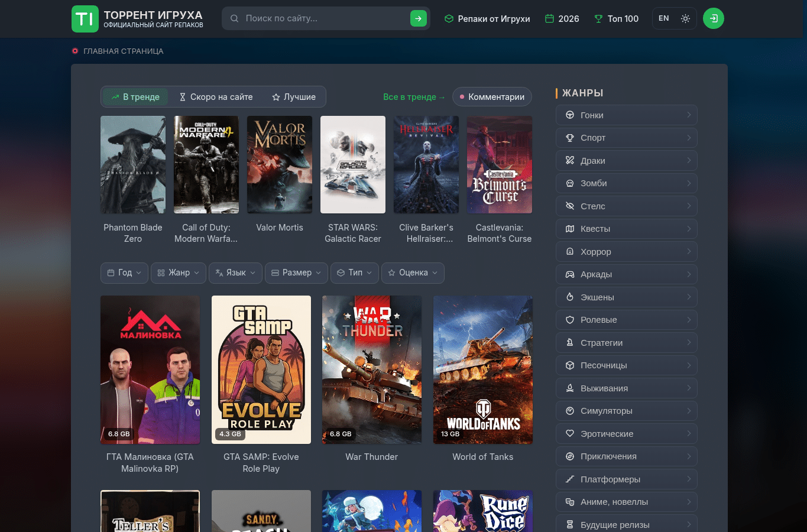Viewport: 807px width, 532px height.
Task: Toggle the light/dark theme sun icon
Action: click(x=685, y=19)
